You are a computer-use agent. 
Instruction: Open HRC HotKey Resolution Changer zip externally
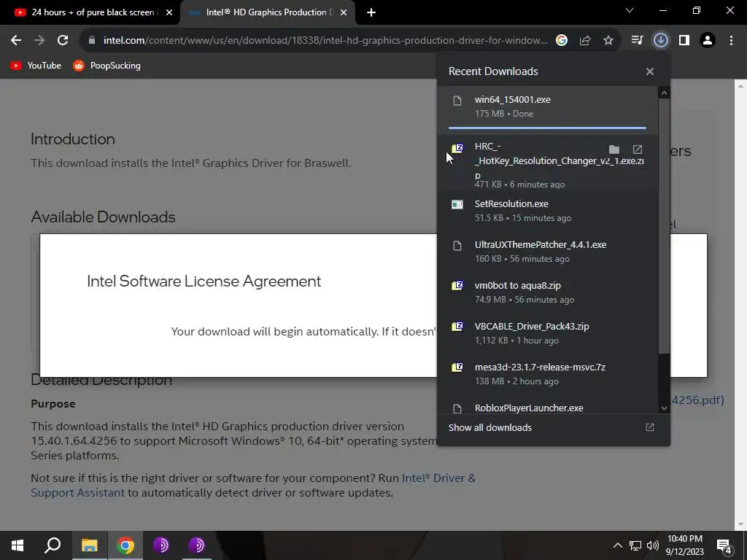click(x=638, y=149)
